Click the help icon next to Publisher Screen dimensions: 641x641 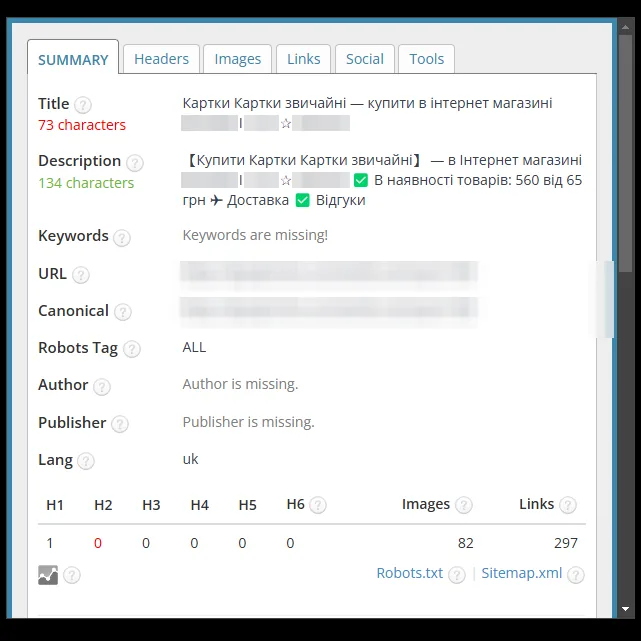click(120, 424)
